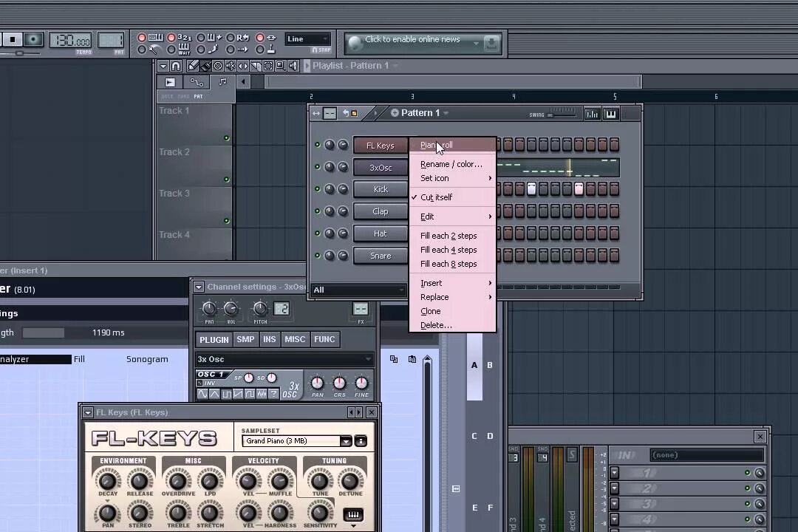Select Fill each 4 steps
The image size is (798, 532).
coord(452,250)
